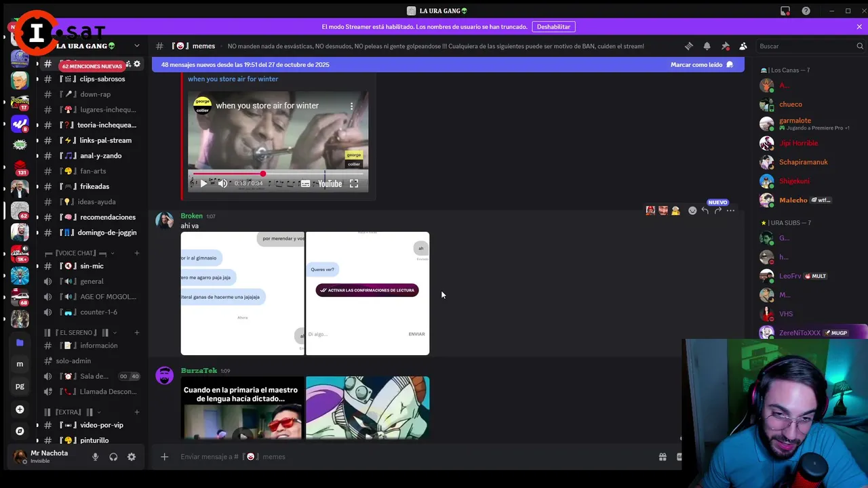This screenshot has width=868, height=488.
Task: Select the 'pg' server icon
Action: coord(20,386)
